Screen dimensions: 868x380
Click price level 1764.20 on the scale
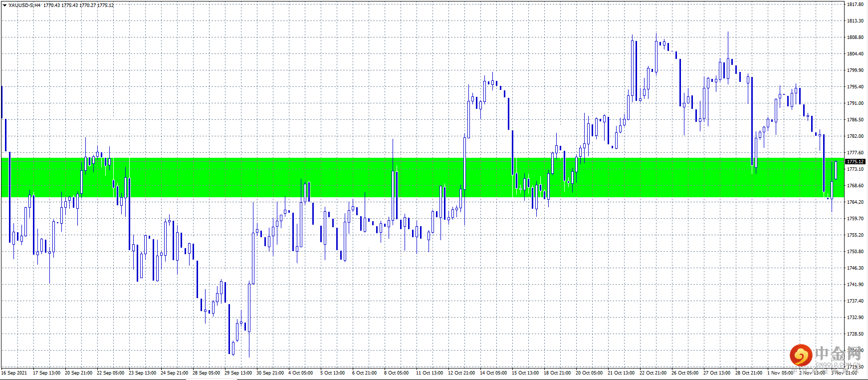coord(855,202)
